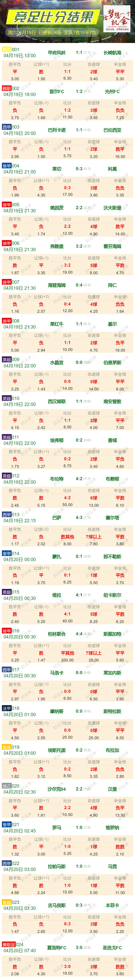
Task: Select the 55.00 score odds in 布伦特 match
Action: pos(67,505)
